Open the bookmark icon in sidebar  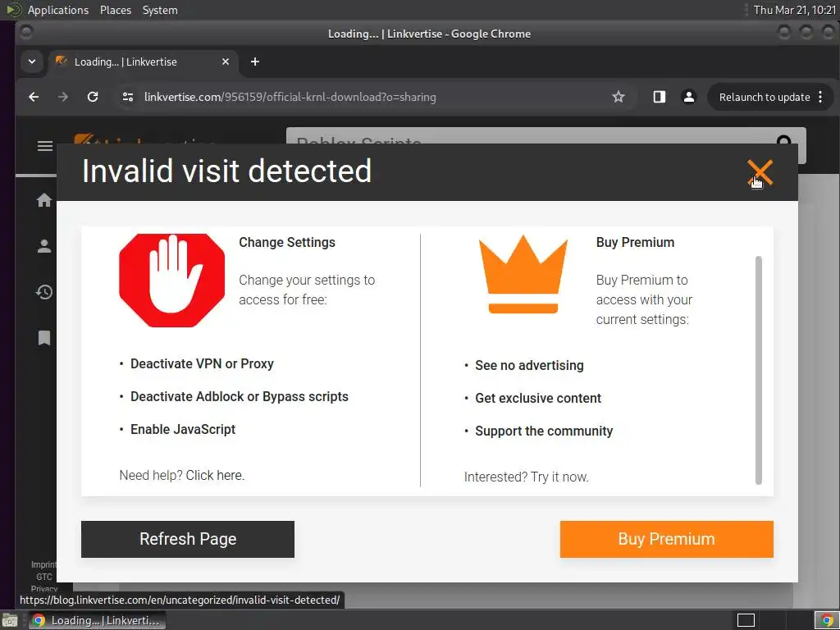44,338
